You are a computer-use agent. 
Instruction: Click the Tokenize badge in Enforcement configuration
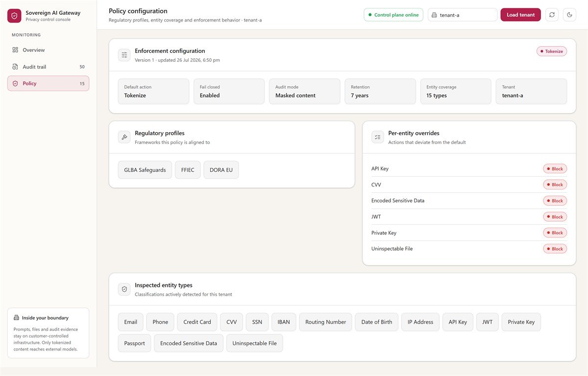point(552,51)
